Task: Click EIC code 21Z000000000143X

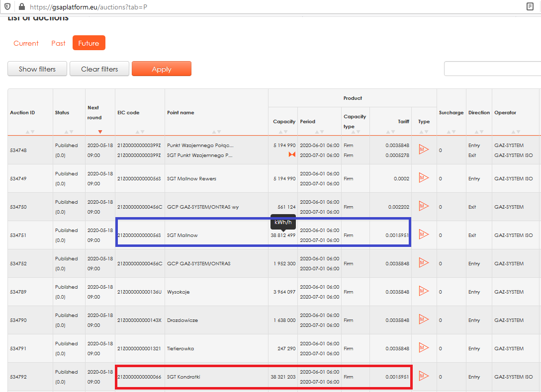Action: (x=139, y=320)
